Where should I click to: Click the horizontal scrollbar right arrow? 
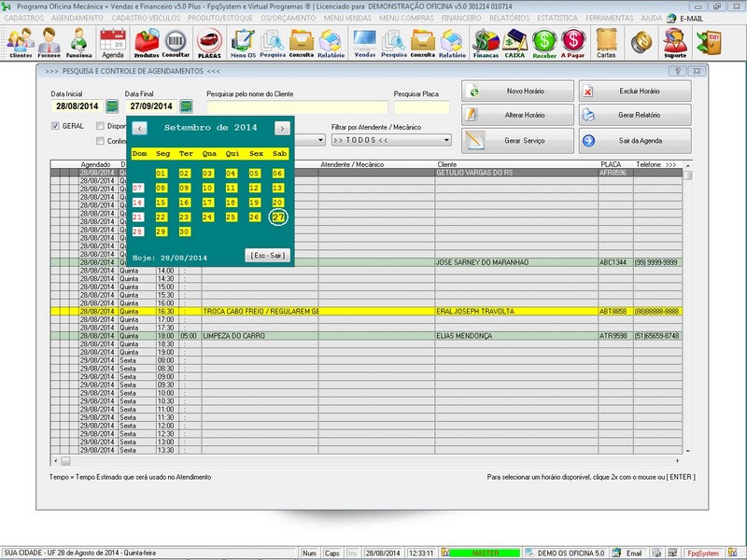coord(677,460)
